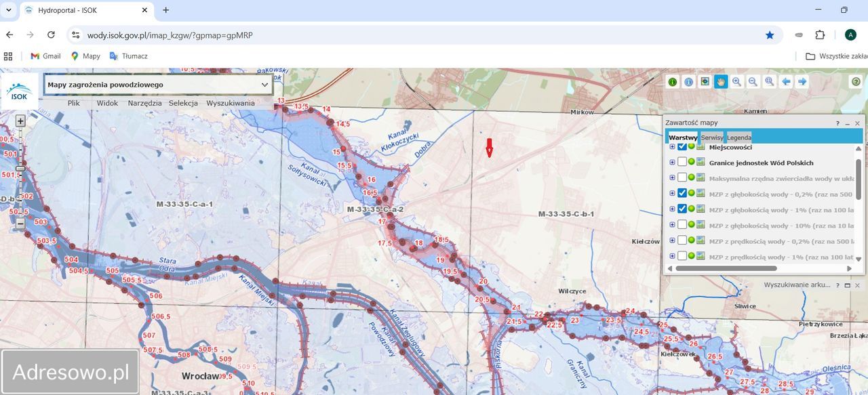Screen dimensions: 868x395
Task: Reload the page in the browser
Action: pyautogui.click(x=51, y=35)
